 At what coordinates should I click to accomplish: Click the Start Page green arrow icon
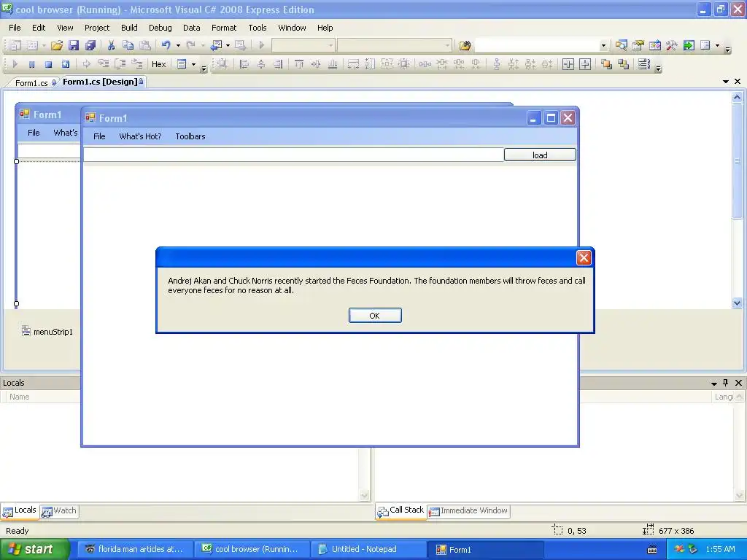[x=689, y=45]
